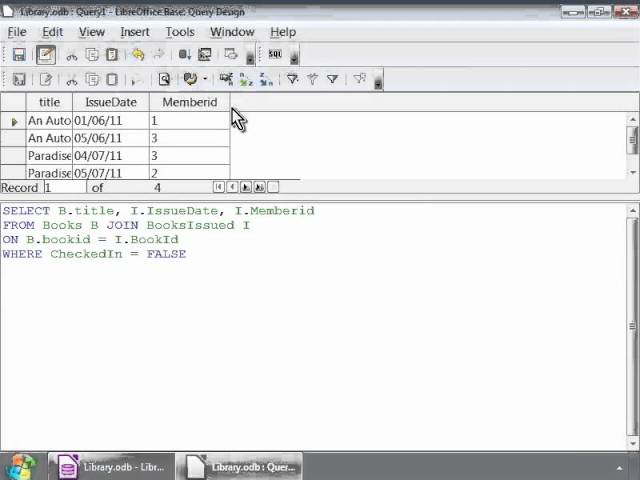Screen dimensions: 640x480
Task: Paste using the top toolbar clipboard icon
Action: 112,55
